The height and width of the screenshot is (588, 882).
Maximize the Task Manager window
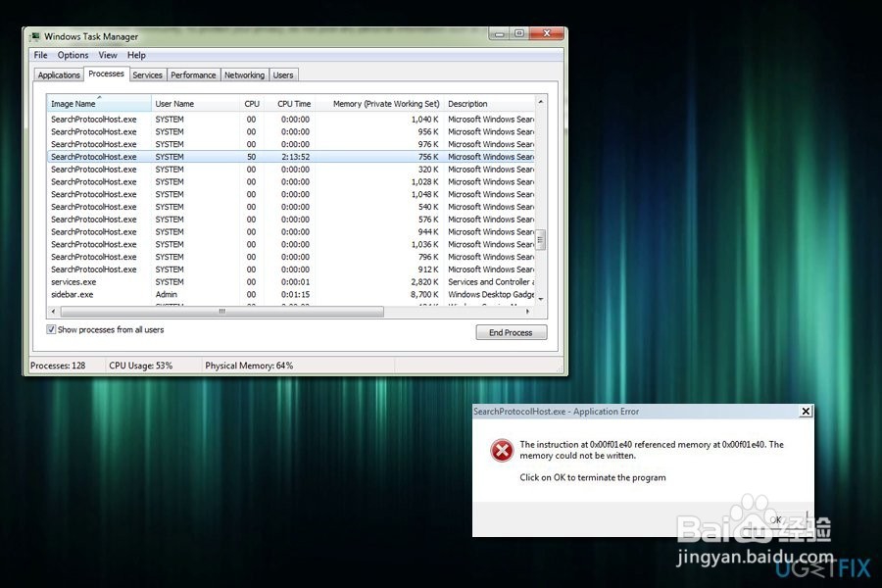(519, 33)
